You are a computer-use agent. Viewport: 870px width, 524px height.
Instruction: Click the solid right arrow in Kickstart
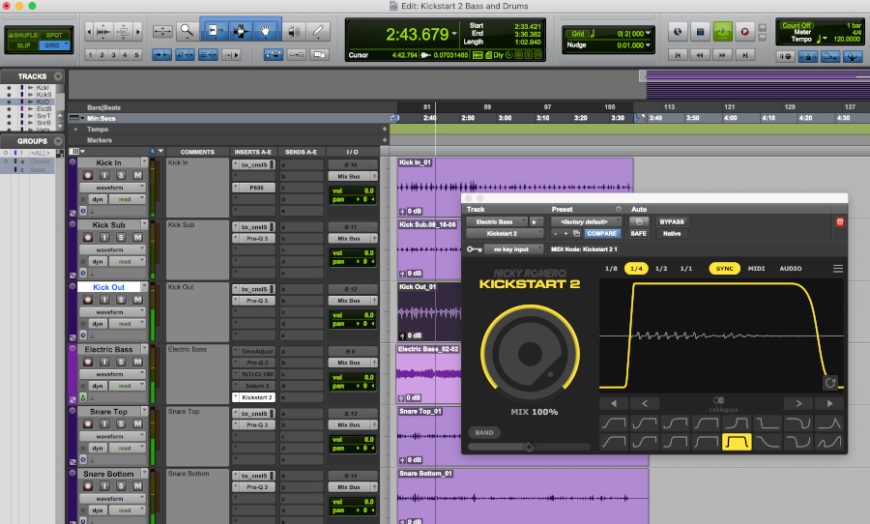pyautogui.click(x=829, y=404)
